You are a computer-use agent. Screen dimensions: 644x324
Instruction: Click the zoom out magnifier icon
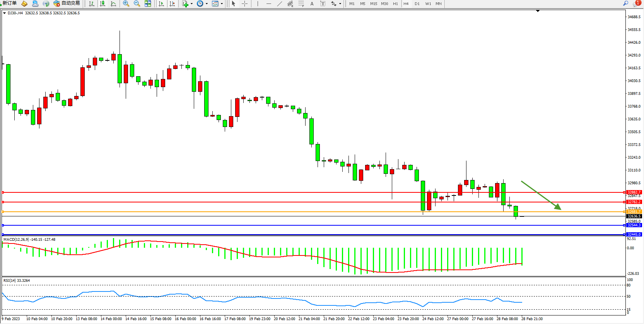(137, 3)
